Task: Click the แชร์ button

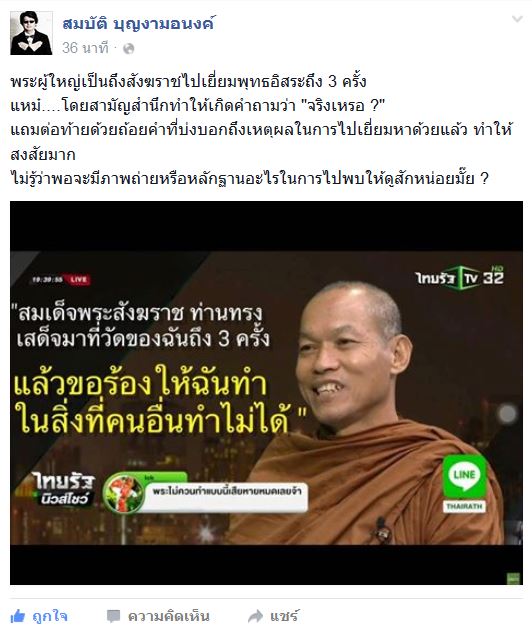Action: point(284,616)
